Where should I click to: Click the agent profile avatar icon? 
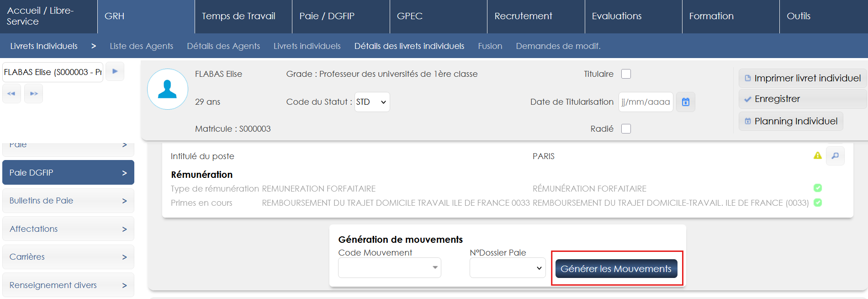pos(167,89)
